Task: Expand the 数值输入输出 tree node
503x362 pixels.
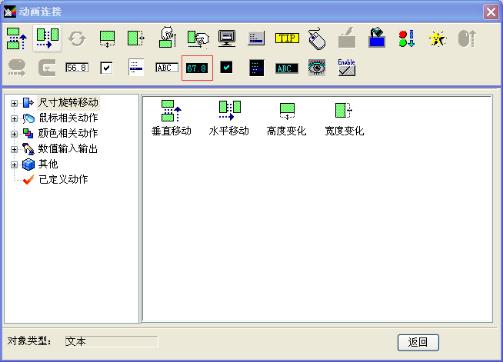Action: (x=14, y=149)
